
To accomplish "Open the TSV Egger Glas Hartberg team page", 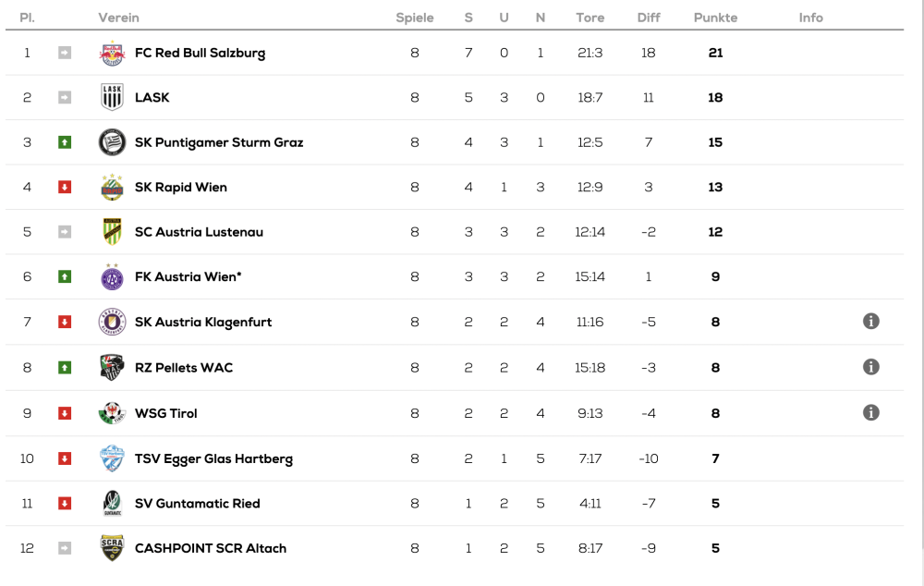I will point(213,458).
